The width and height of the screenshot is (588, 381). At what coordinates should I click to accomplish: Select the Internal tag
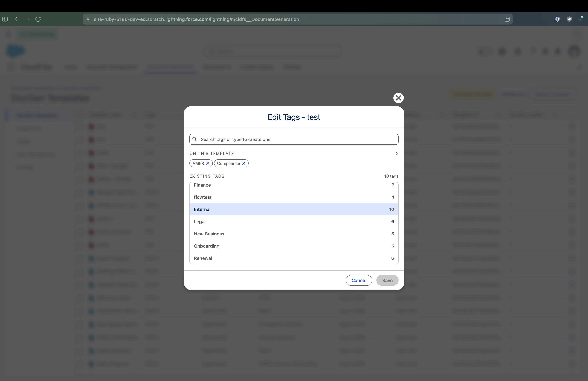click(x=294, y=209)
